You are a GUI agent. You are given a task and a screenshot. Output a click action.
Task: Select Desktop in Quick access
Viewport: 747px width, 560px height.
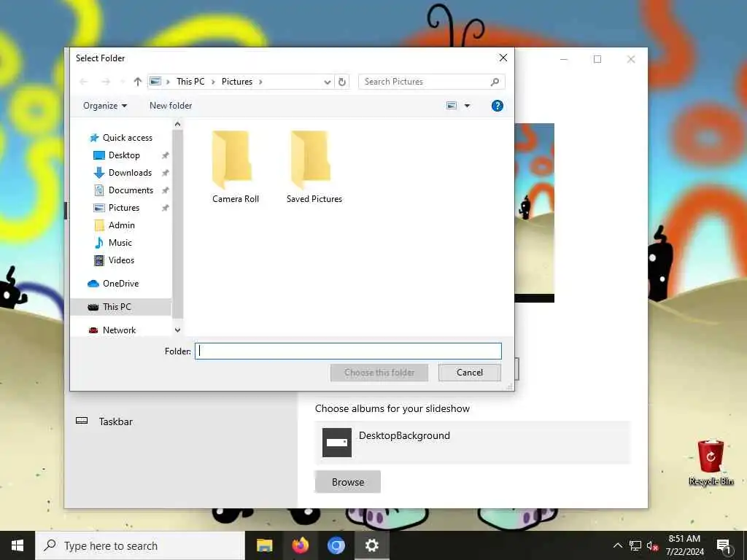(x=124, y=155)
